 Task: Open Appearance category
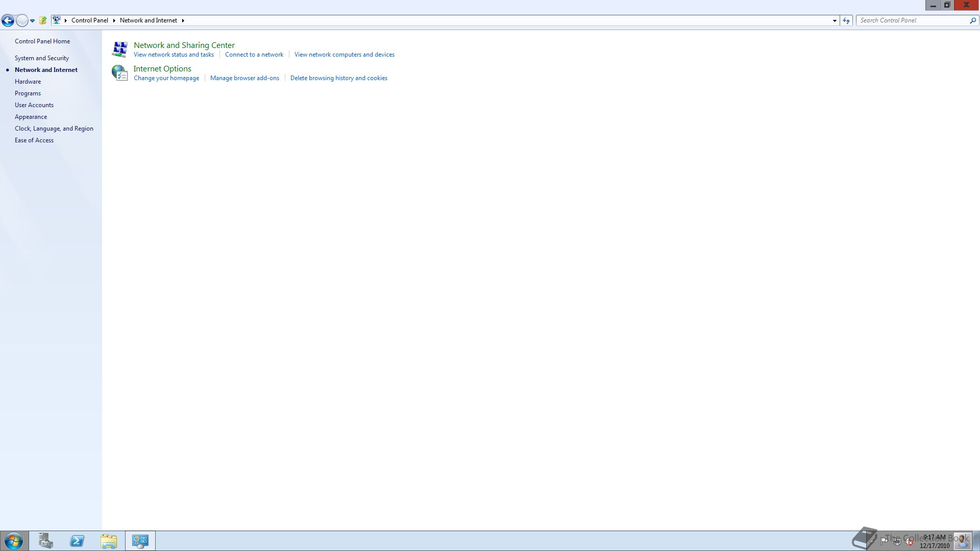point(31,117)
